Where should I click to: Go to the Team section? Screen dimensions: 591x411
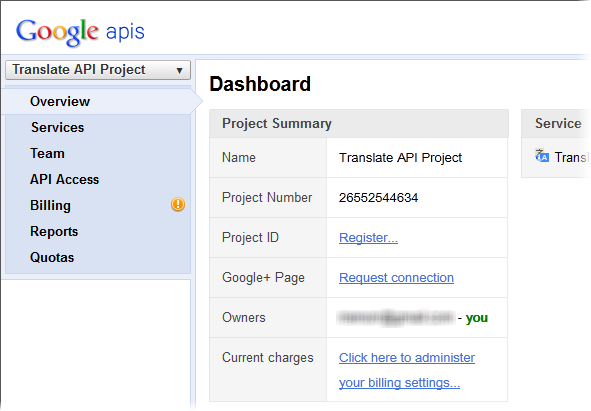pos(47,153)
